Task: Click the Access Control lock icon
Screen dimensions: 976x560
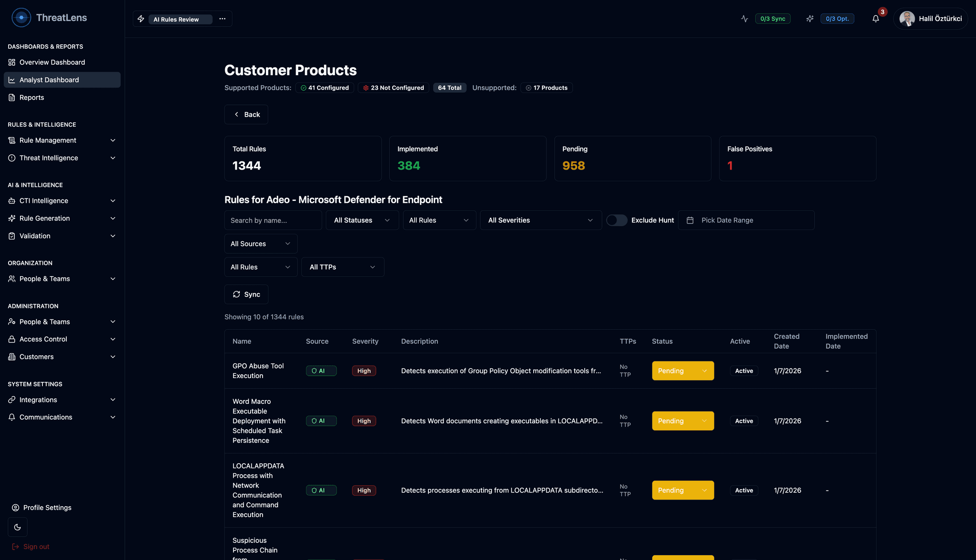Action: (x=12, y=340)
